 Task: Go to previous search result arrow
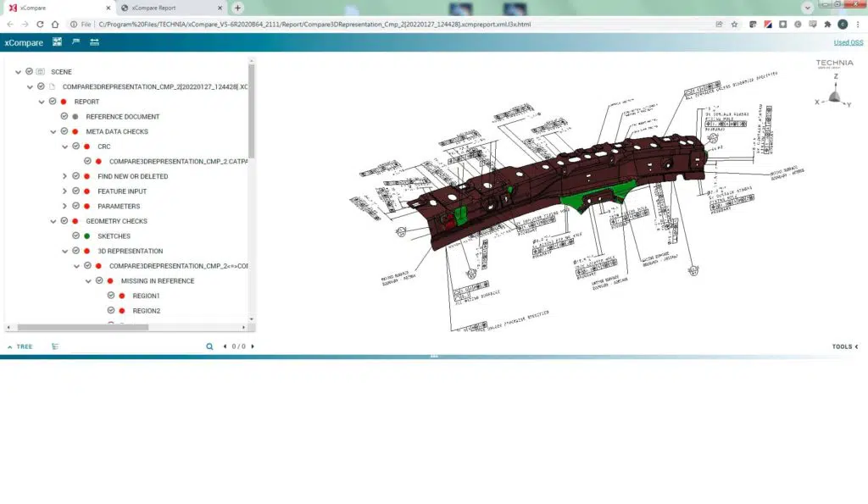click(x=225, y=346)
